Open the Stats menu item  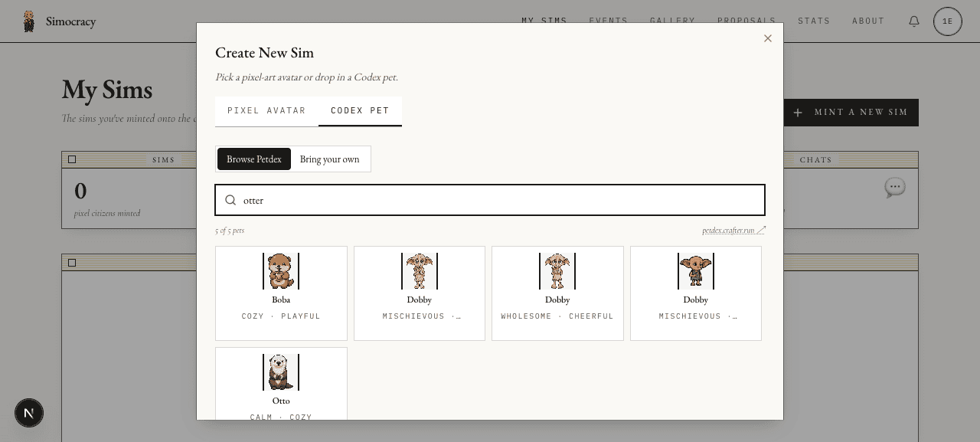(814, 21)
